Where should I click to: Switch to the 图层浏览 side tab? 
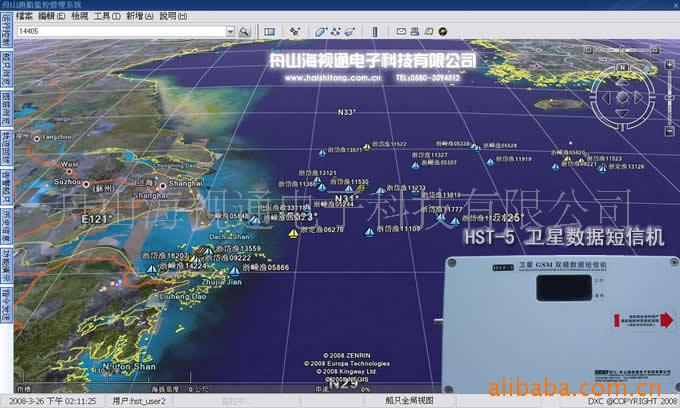[6, 108]
